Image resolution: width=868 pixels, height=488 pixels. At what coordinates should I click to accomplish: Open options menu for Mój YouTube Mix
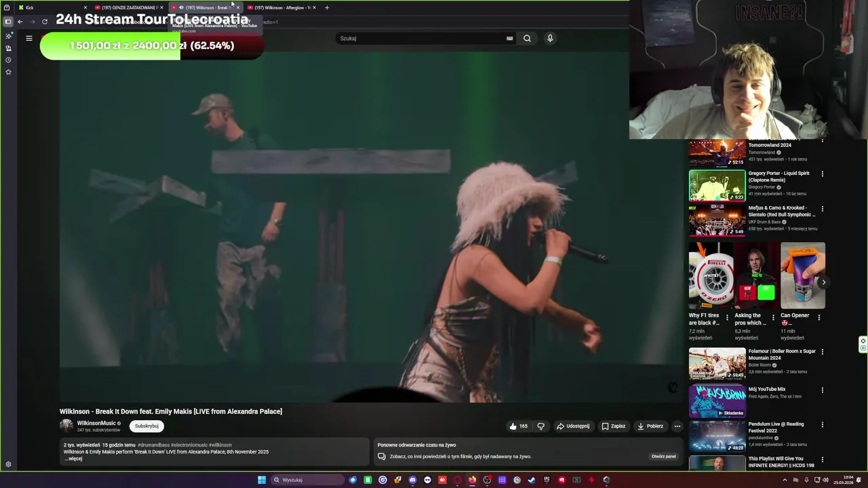click(823, 390)
